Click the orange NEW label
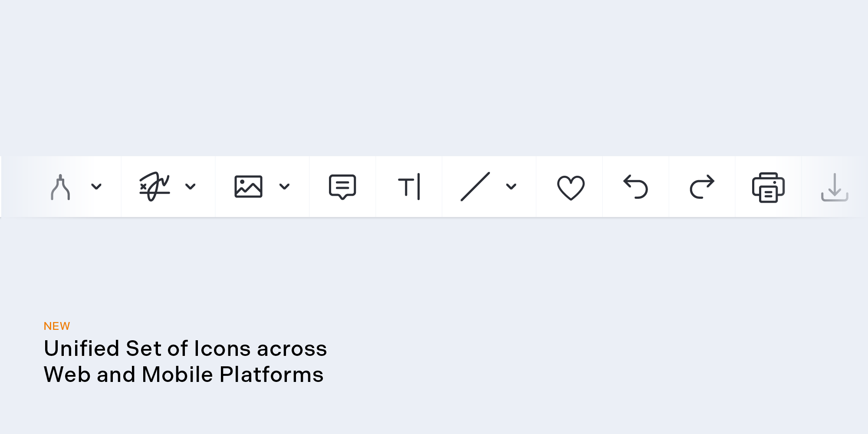Screen dimensions: 868x434 [x=57, y=326]
